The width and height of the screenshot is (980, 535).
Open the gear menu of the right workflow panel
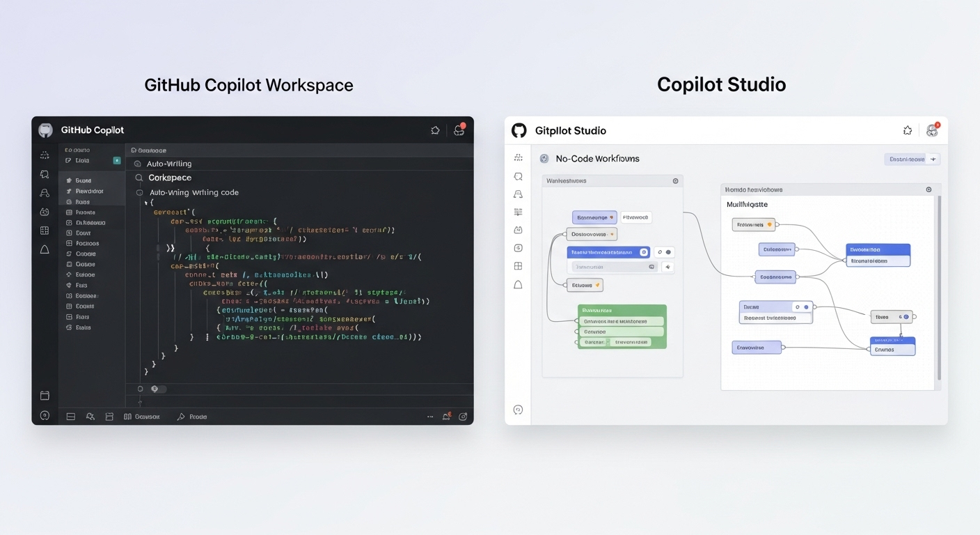point(928,189)
